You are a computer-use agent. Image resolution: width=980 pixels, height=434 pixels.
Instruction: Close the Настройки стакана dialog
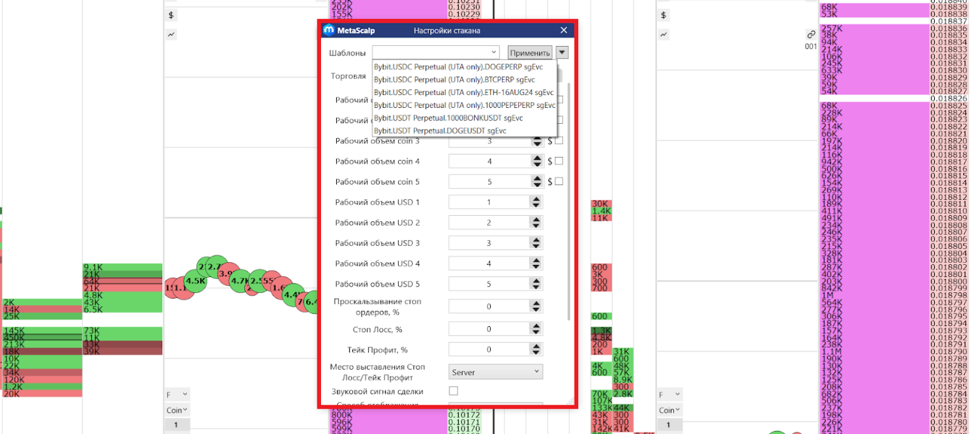[563, 30]
